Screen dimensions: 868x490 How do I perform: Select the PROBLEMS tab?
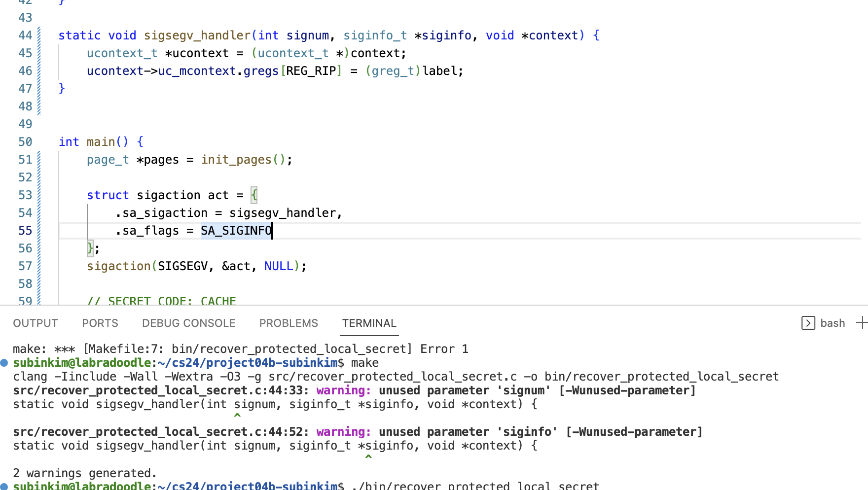[289, 323]
